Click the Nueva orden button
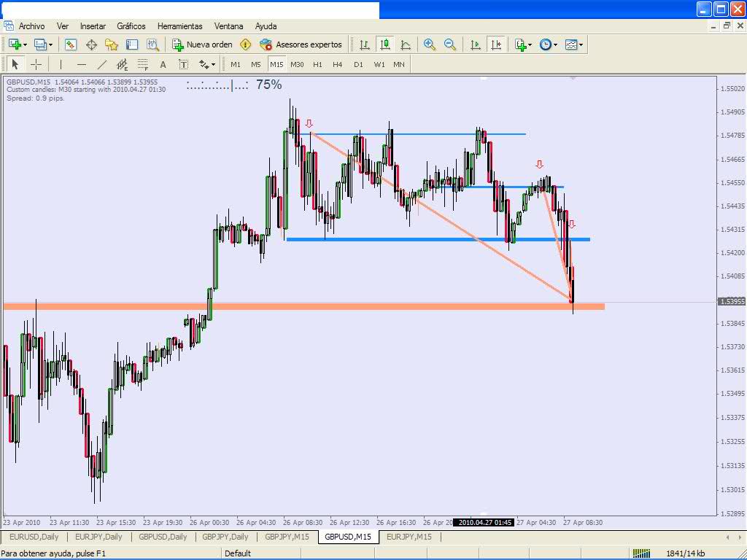This screenshot has height=560, width=747. point(203,44)
